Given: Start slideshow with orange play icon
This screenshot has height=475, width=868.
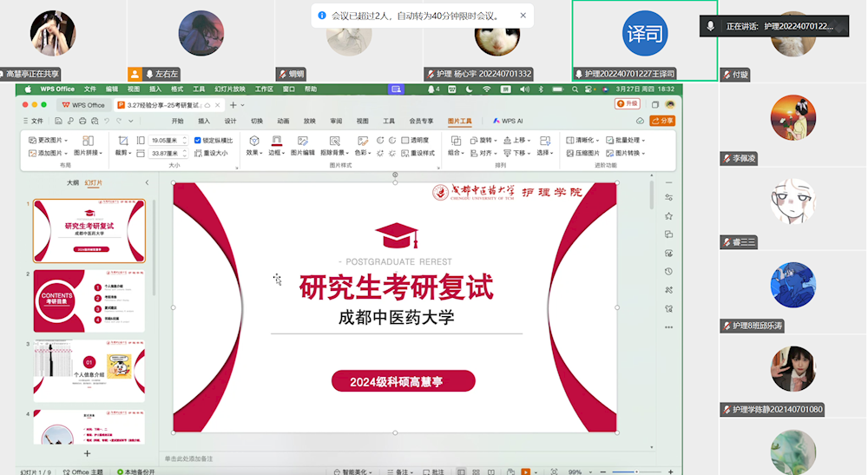Looking at the screenshot, I should coord(525,472).
